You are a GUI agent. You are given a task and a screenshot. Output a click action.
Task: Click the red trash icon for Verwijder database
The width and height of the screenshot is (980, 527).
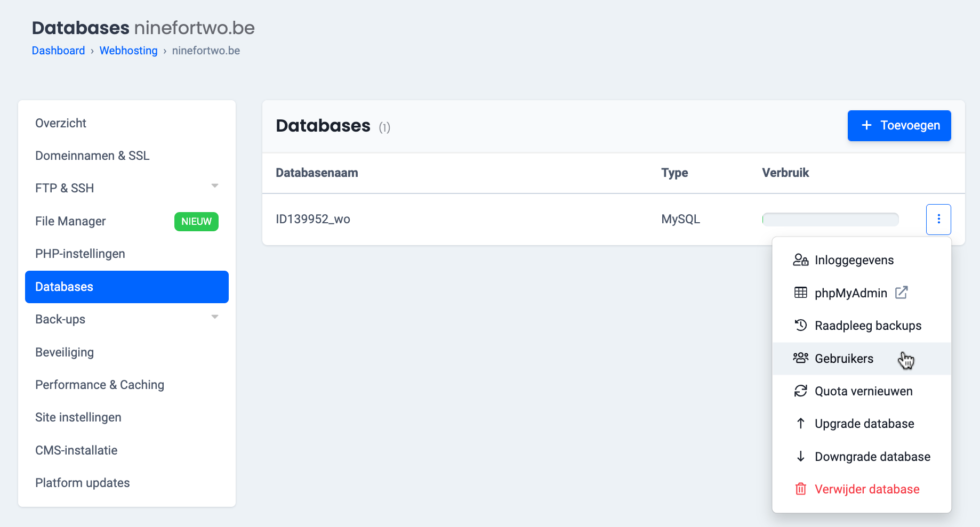(x=800, y=489)
